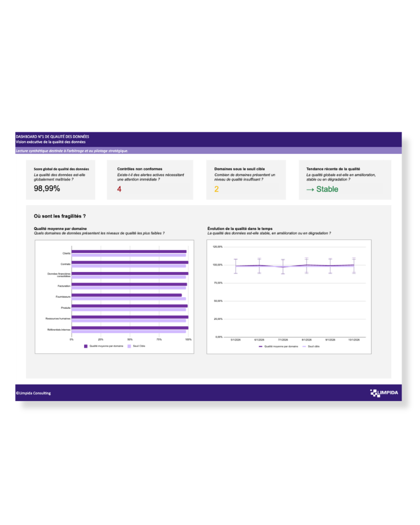Click the 'Qualité moyenne par domaine' chart title

60,229
